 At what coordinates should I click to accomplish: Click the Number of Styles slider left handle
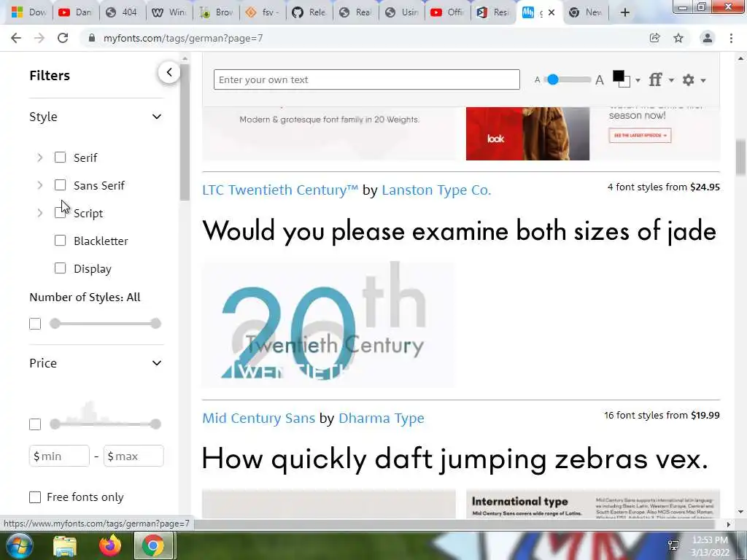[x=55, y=324]
